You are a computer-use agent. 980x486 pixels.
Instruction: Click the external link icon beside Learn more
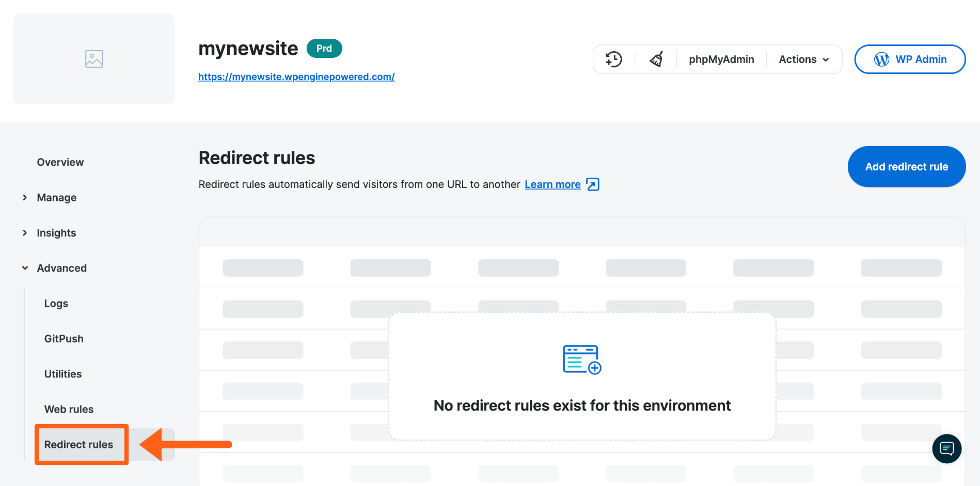click(593, 184)
